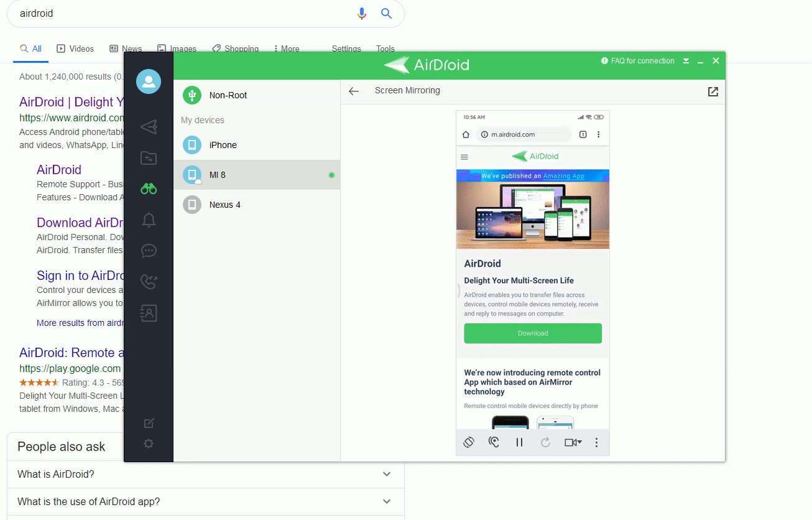The image size is (812, 520).
Task: Minimize the AirDroid window
Action: pyautogui.click(x=701, y=61)
